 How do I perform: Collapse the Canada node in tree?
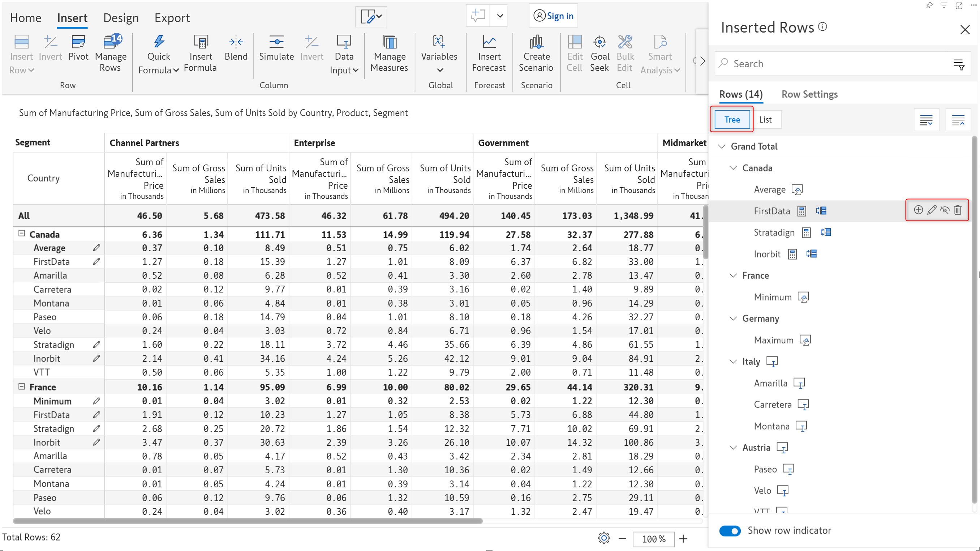[733, 168]
